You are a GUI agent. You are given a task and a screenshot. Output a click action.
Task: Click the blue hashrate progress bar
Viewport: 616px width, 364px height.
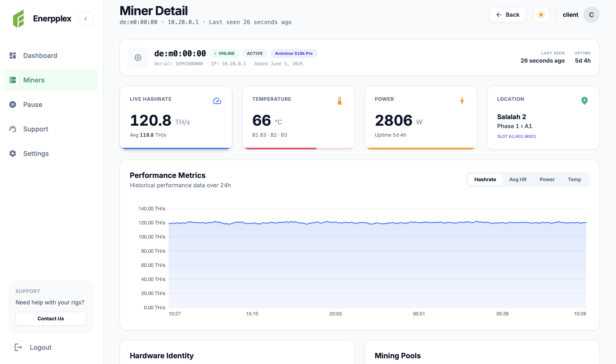176,148
